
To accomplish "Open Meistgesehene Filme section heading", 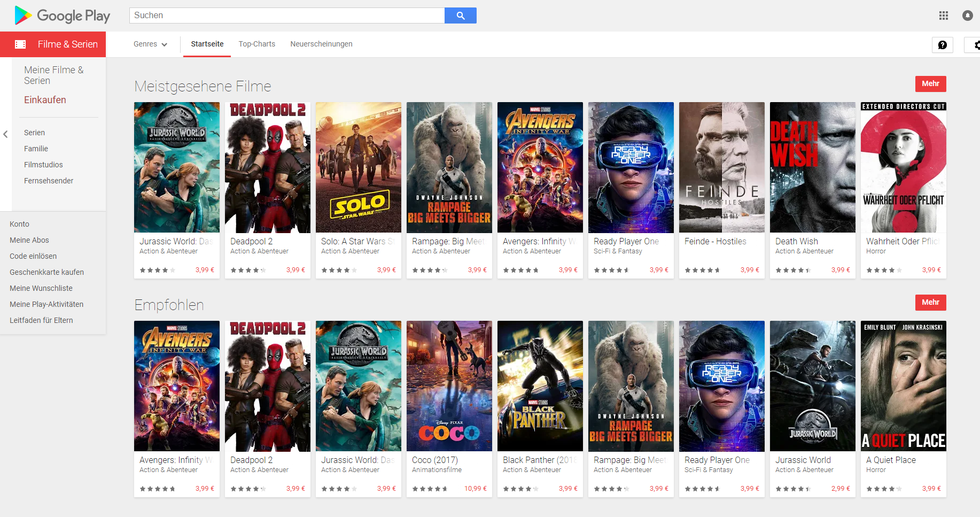I will point(203,87).
